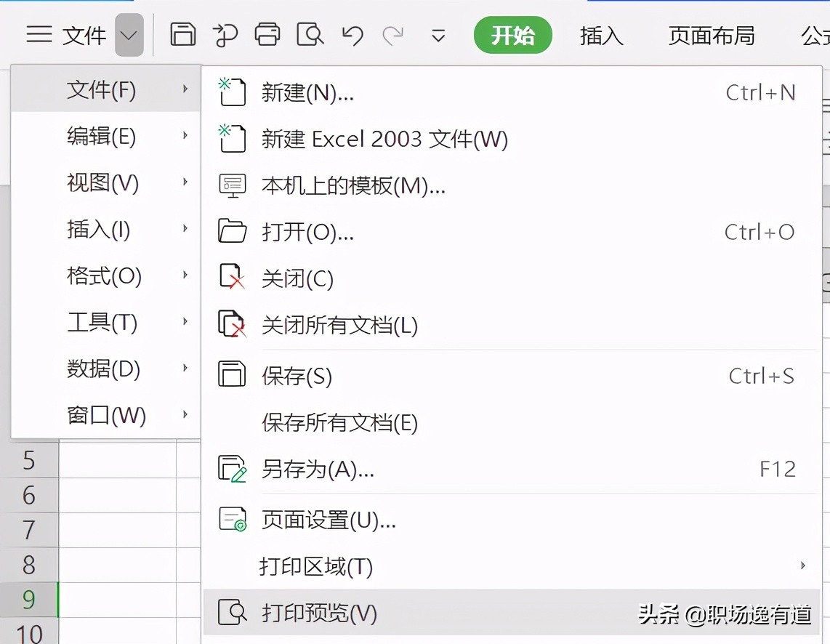This screenshot has height=644, width=830.
Task: Open the 工具(T) submenu
Action: click(x=106, y=322)
